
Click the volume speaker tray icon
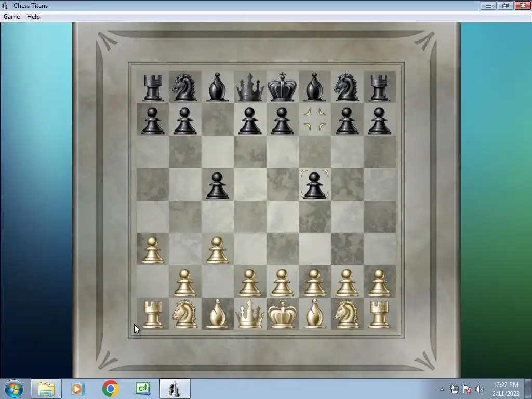point(480,389)
